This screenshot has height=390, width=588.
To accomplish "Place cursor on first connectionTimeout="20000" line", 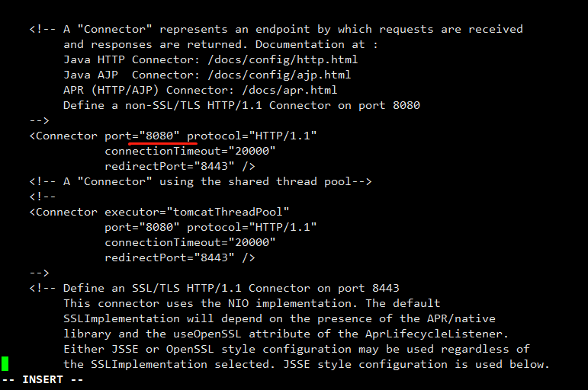I will 190,151.
